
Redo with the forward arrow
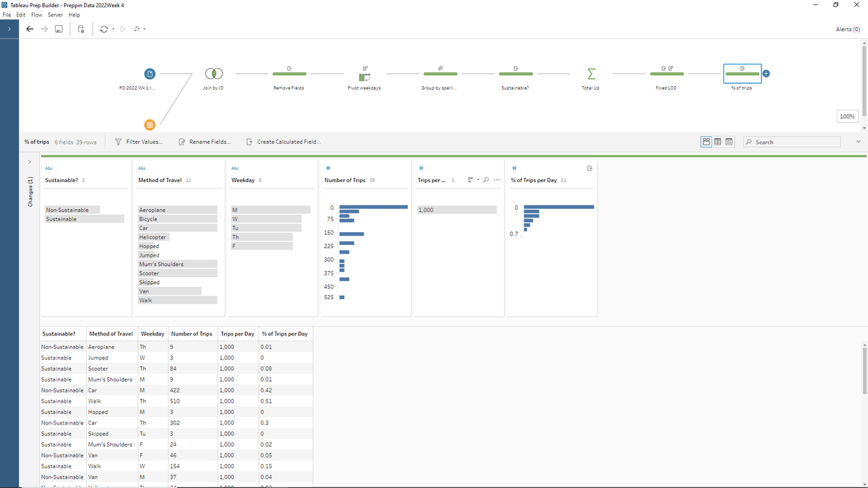[x=44, y=30]
